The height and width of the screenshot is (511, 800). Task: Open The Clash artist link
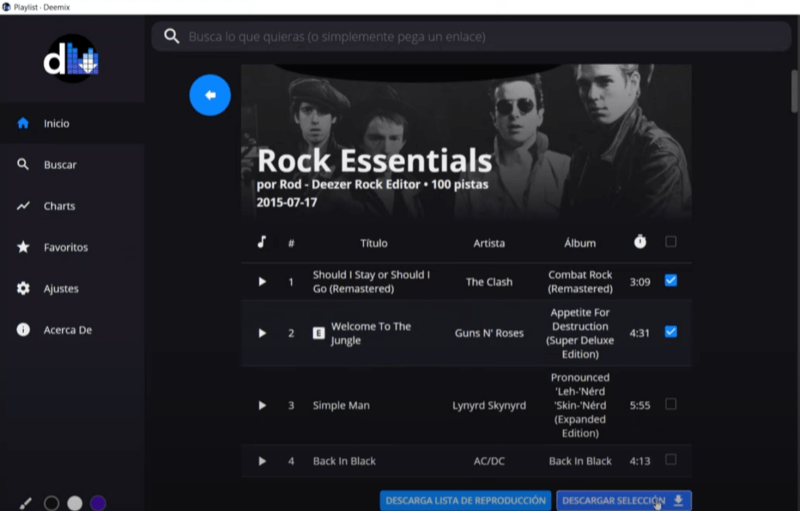pos(489,282)
